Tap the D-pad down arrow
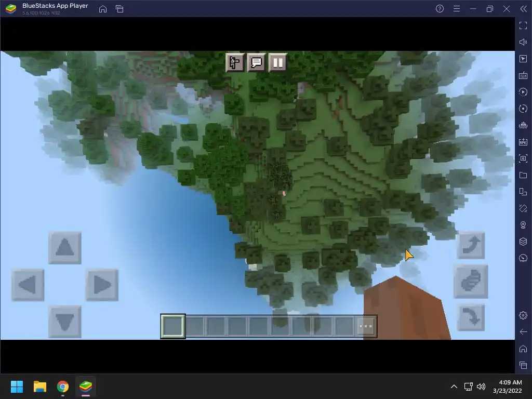Screen dimensions: 532x399 (65, 322)
